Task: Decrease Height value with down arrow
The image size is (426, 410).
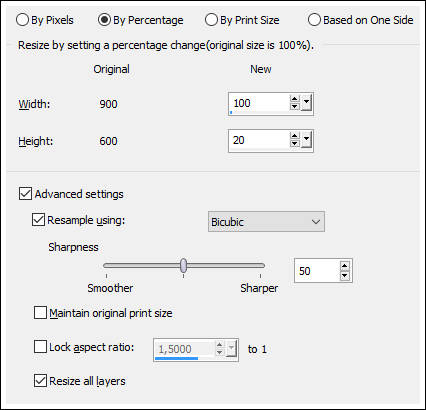Action: click(294, 144)
